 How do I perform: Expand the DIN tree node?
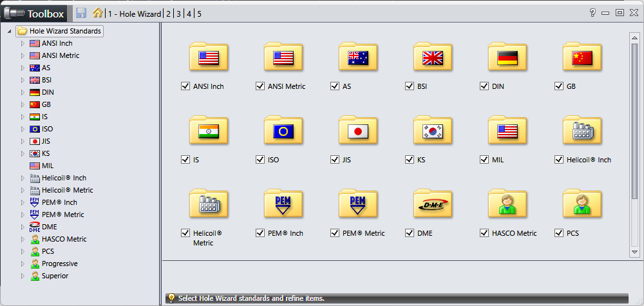23,92
